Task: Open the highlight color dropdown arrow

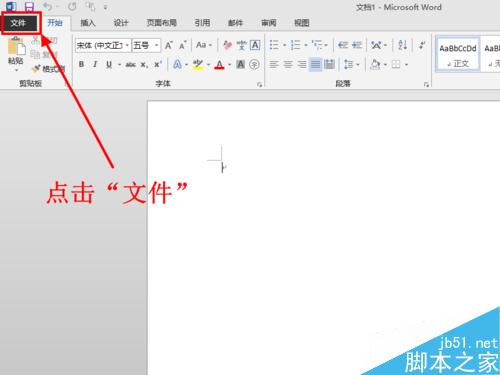Action: pyautogui.click(x=208, y=65)
